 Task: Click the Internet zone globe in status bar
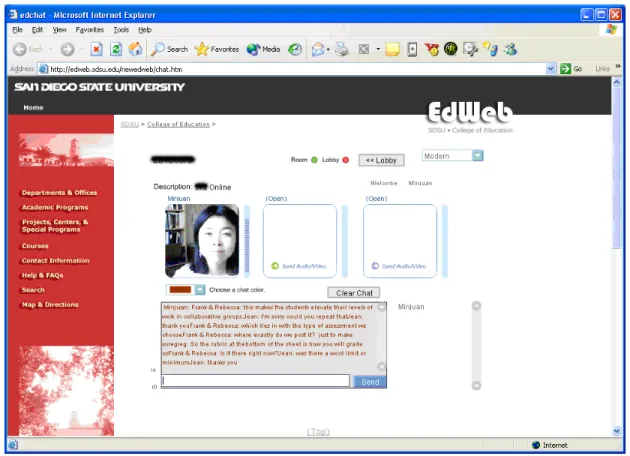click(x=536, y=445)
